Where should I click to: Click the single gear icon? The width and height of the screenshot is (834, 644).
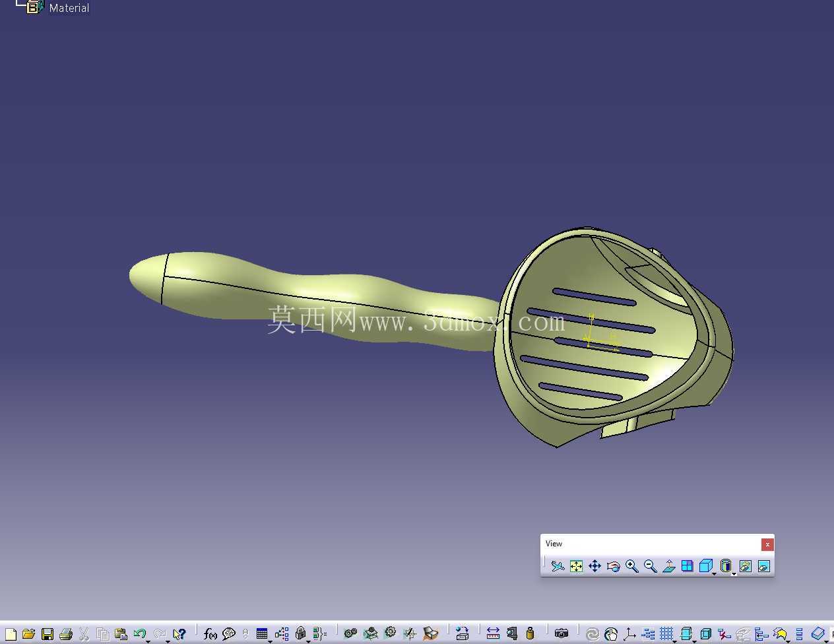pos(390,633)
